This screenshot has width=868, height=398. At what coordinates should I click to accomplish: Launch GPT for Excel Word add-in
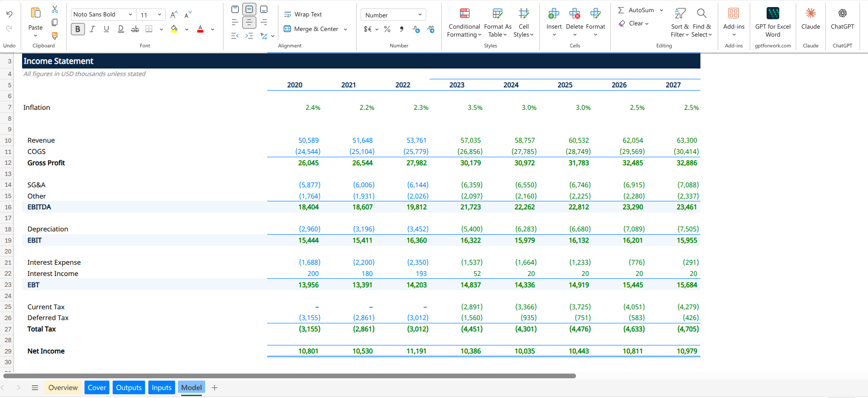773,22
